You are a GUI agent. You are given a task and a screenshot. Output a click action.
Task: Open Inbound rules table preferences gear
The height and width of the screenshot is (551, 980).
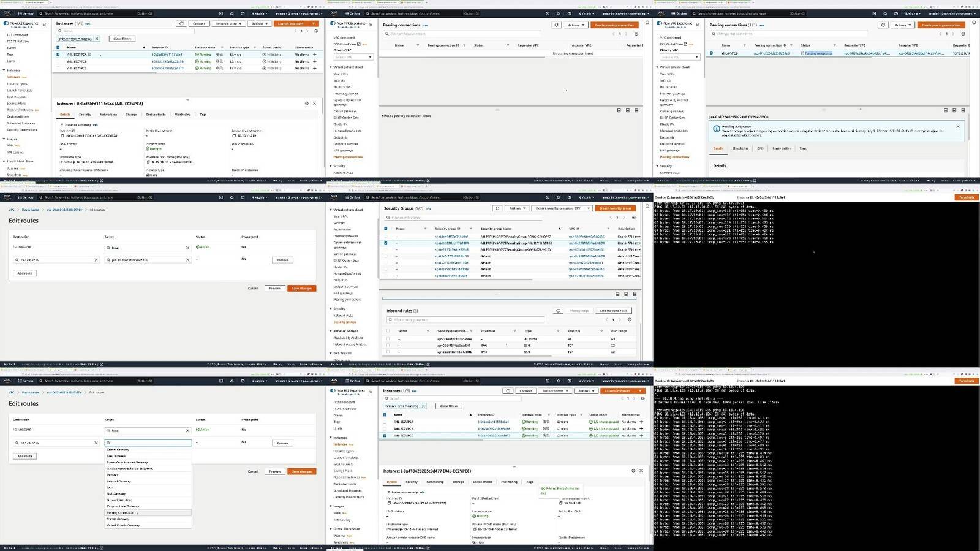click(x=630, y=319)
